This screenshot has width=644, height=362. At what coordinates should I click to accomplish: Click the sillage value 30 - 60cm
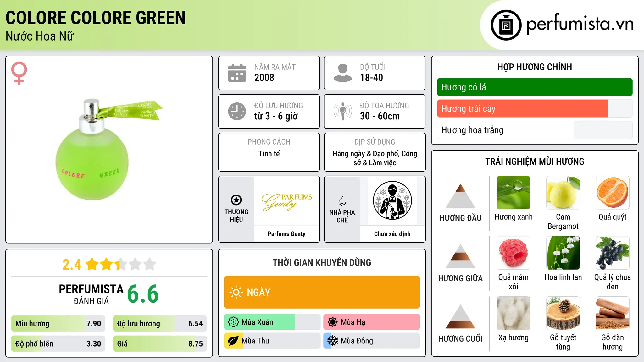click(x=380, y=116)
